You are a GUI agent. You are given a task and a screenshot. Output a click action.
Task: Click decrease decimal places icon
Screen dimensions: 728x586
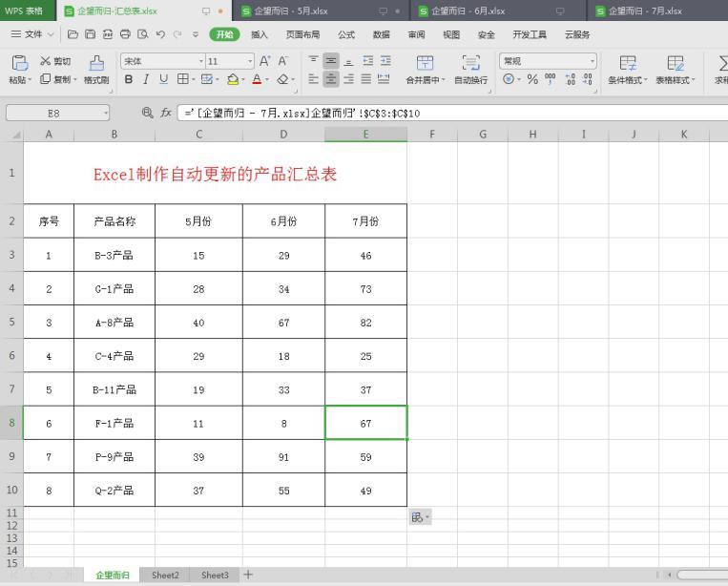click(x=588, y=79)
